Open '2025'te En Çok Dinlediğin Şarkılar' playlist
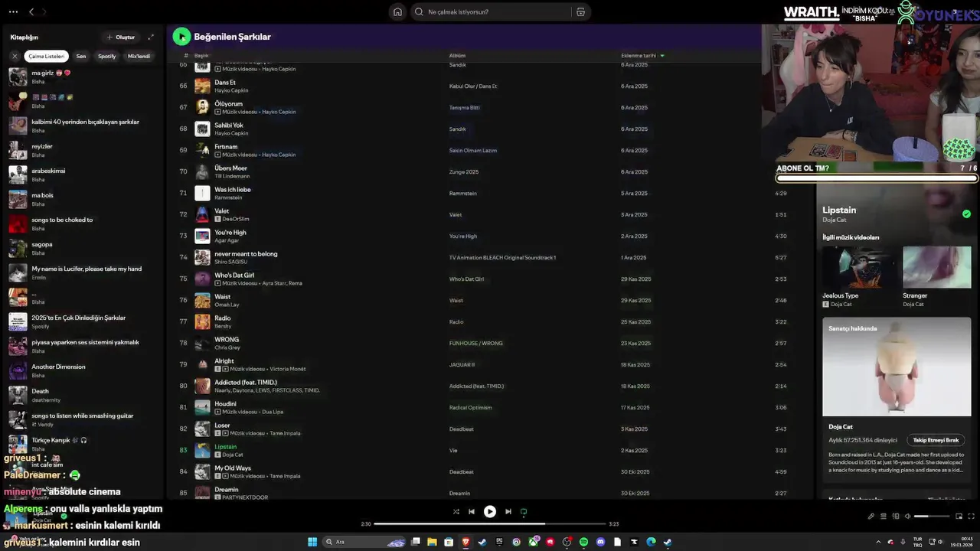The width and height of the screenshot is (980, 551). click(83, 321)
